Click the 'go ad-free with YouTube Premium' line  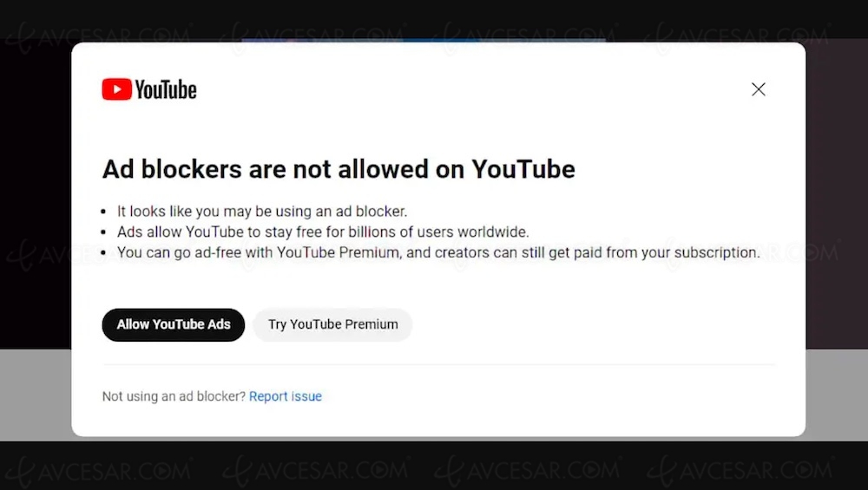click(x=438, y=252)
